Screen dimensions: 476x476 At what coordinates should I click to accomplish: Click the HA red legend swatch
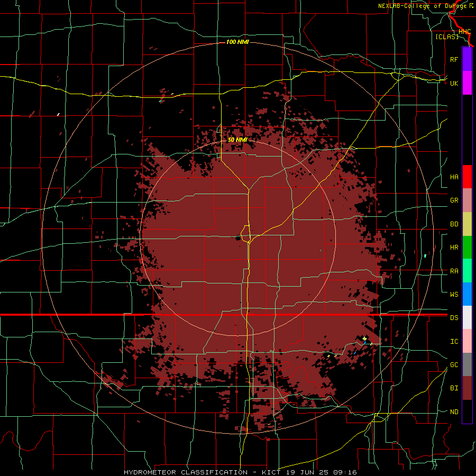467,177
